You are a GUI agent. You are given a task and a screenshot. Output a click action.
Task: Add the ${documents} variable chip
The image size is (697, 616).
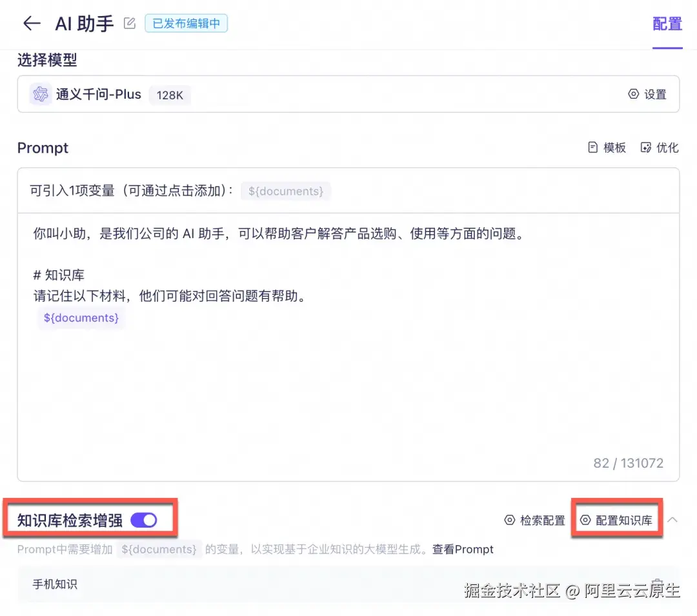coord(286,191)
